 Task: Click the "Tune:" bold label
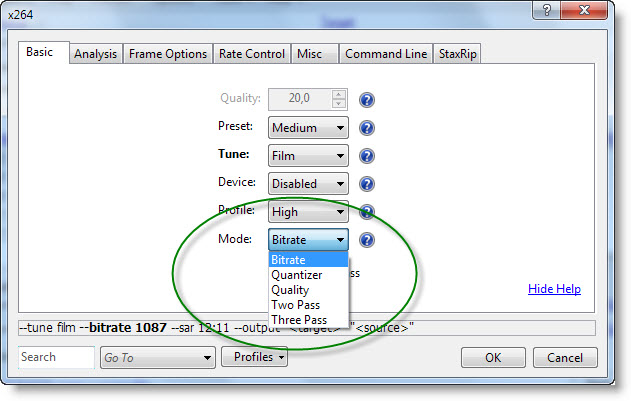click(x=234, y=154)
